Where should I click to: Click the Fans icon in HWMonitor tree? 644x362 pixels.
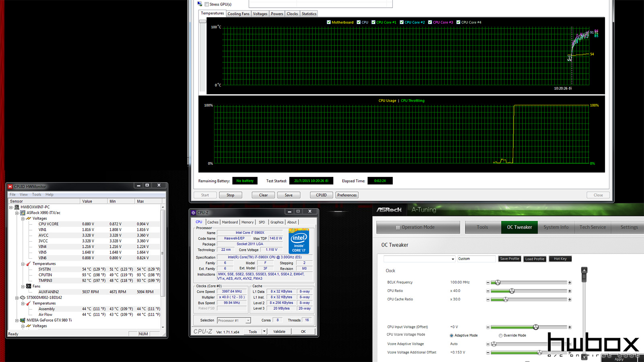point(29,286)
